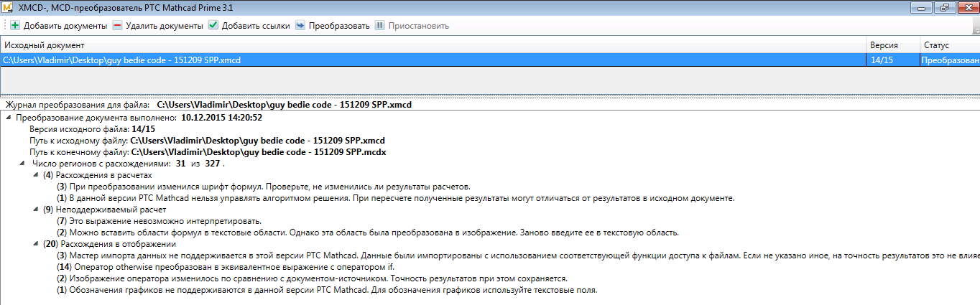Select the Мастер импорта данных не поддерживается message
Screen dimensions: 980x305
518,255
